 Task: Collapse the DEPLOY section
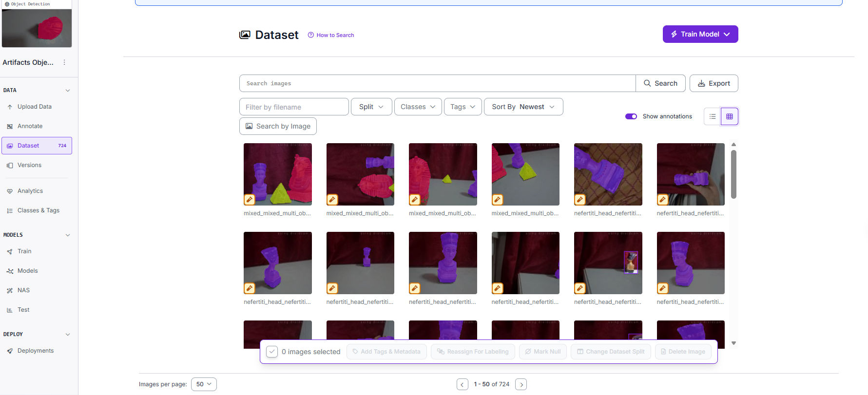click(x=68, y=334)
